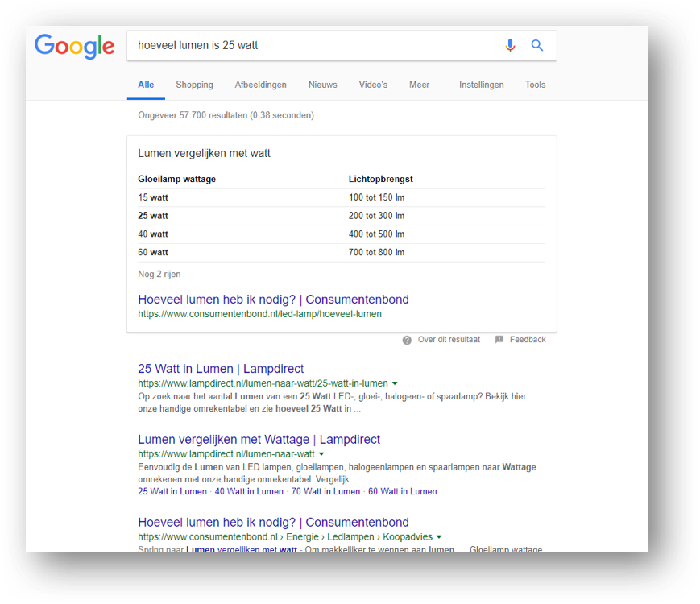Activate voice search microphone icon

tap(510, 46)
